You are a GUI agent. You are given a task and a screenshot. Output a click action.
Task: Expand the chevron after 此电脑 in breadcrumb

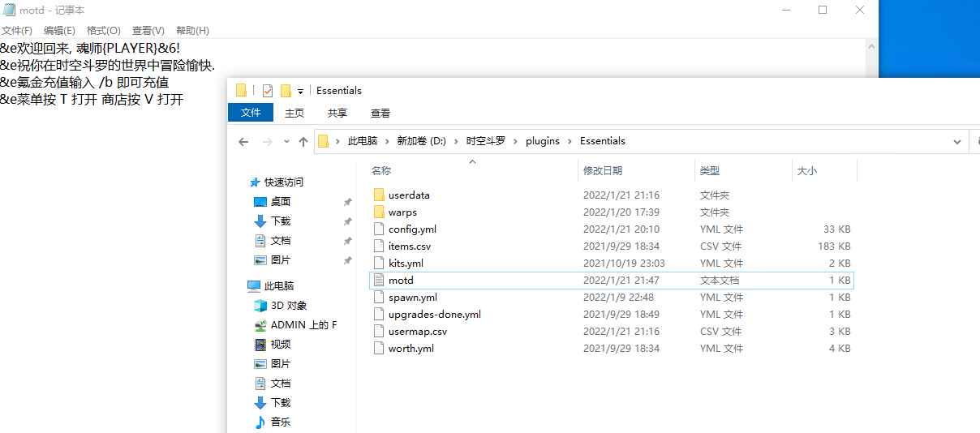[x=388, y=141]
